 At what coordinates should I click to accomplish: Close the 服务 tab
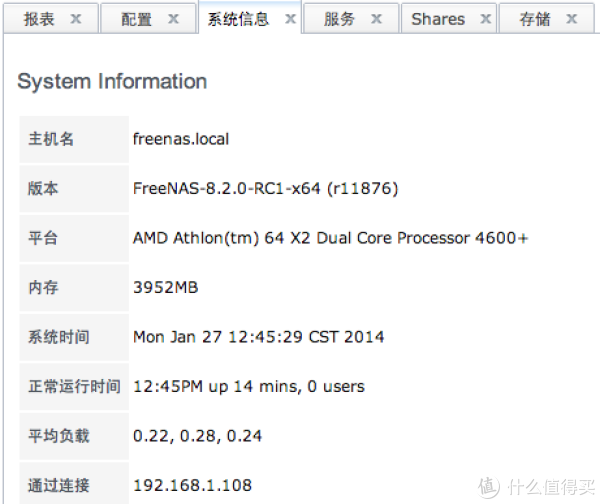point(377,19)
